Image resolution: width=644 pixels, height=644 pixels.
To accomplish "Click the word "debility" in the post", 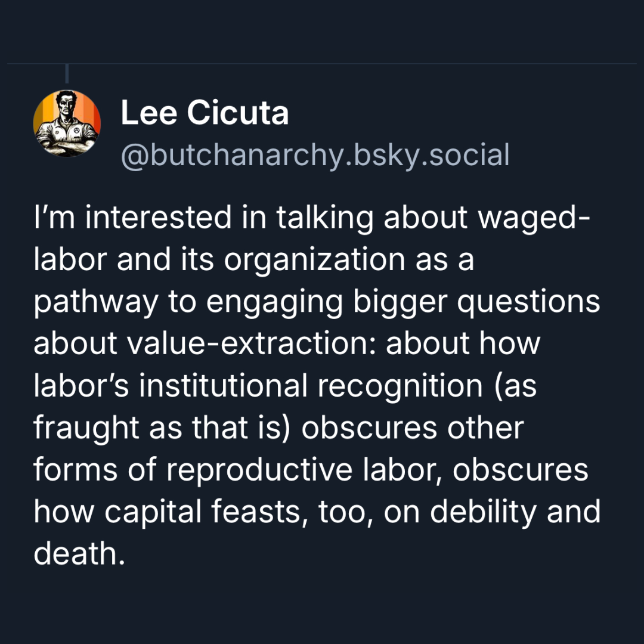I will [490, 512].
